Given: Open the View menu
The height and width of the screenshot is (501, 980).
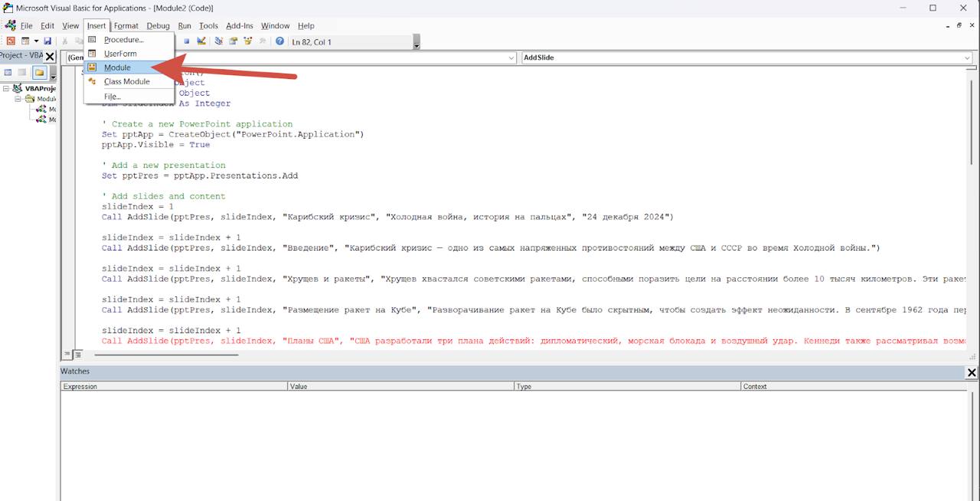Looking at the screenshot, I should pyautogui.click(x=70, y=25).
